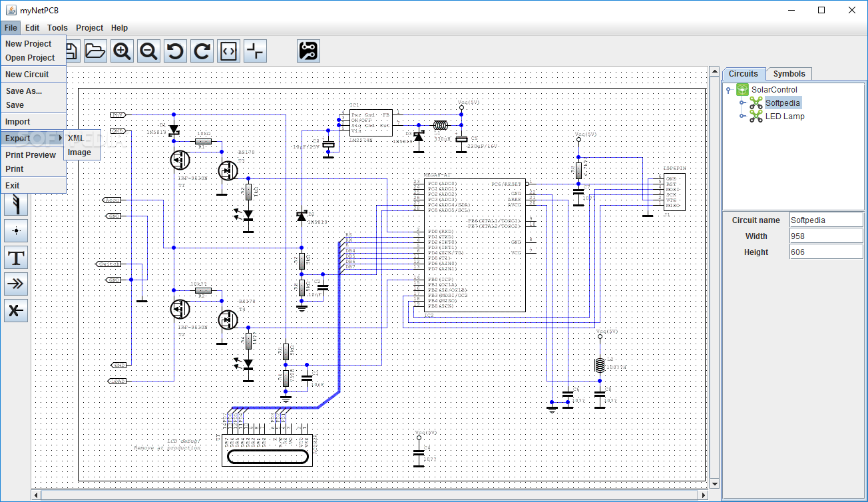Click the Height field showing 606
This screenshot has width=868, height=502.
point(825,252)
